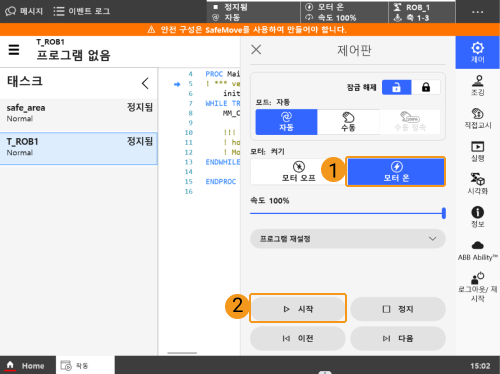Select the locked padlock toggle

[x=426, y=87]
